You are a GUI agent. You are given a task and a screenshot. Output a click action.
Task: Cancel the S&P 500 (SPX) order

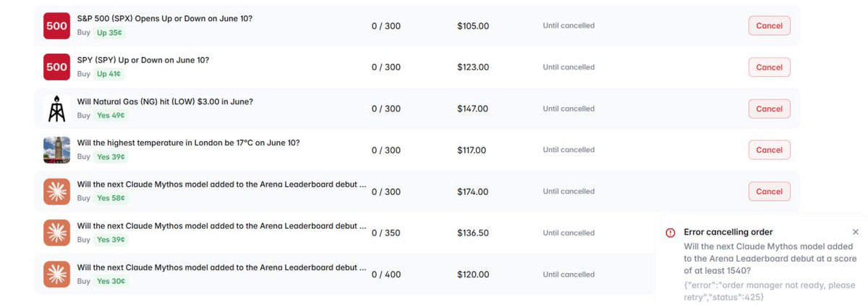[x=769, y=25]
